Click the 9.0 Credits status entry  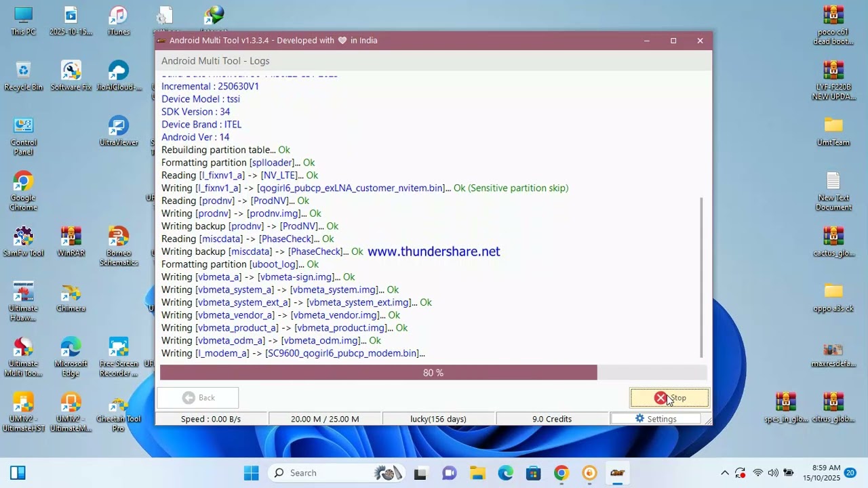(x=552, y=419)
